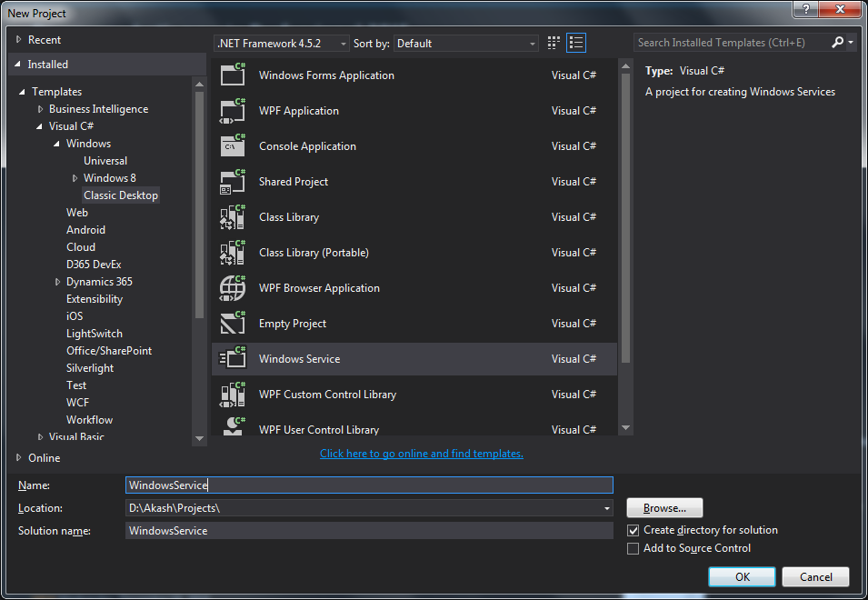The height and width of the screenshot is (600, 868).
Task: Select the WPF Custom Control Library icon
Action: [x=233, y=394]
